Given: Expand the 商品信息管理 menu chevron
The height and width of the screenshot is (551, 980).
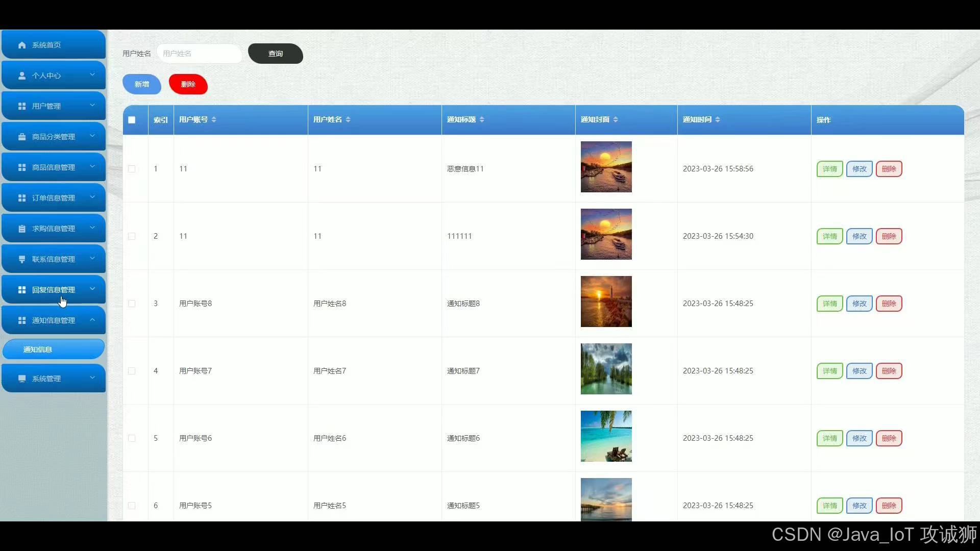Looking at the screenshot, I should [92, 167].
